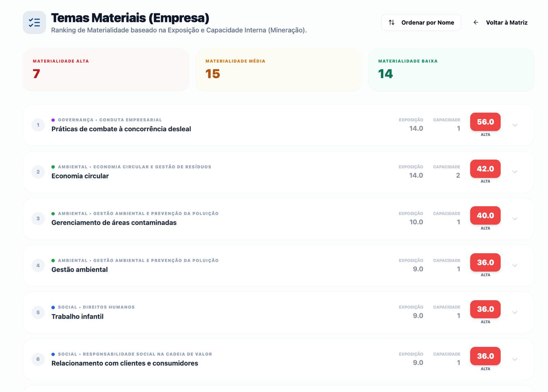Open the Materialidade Alta summary card
Viewport: 548px width, 392px height.
click(x=106, y=69)
